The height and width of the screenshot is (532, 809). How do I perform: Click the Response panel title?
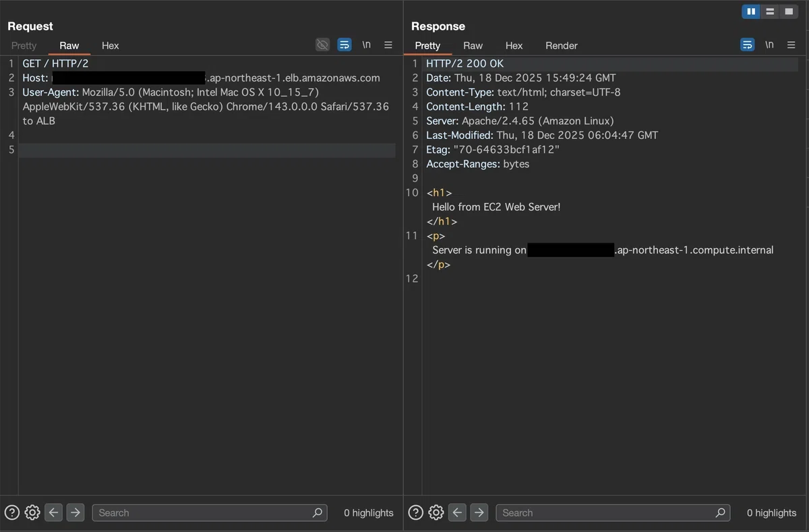pos(438,26)
